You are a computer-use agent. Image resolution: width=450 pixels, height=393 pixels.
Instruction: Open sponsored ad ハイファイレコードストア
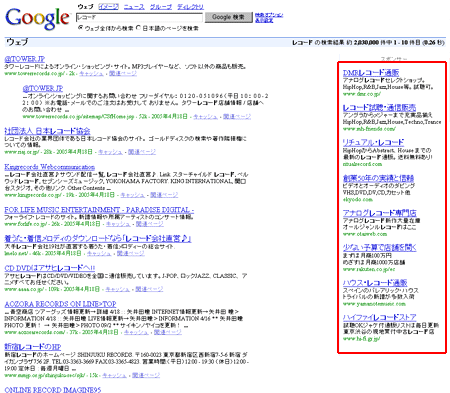(380, 317)
